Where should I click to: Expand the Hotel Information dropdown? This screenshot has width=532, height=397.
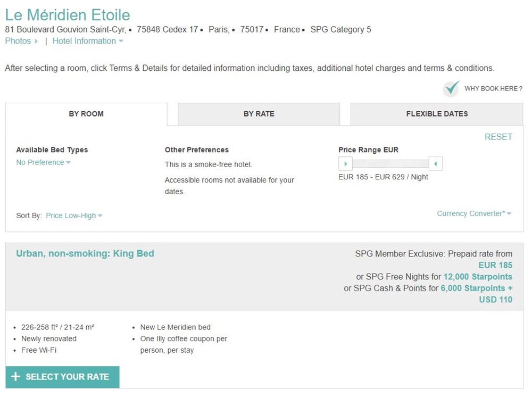tap(88, 41)
